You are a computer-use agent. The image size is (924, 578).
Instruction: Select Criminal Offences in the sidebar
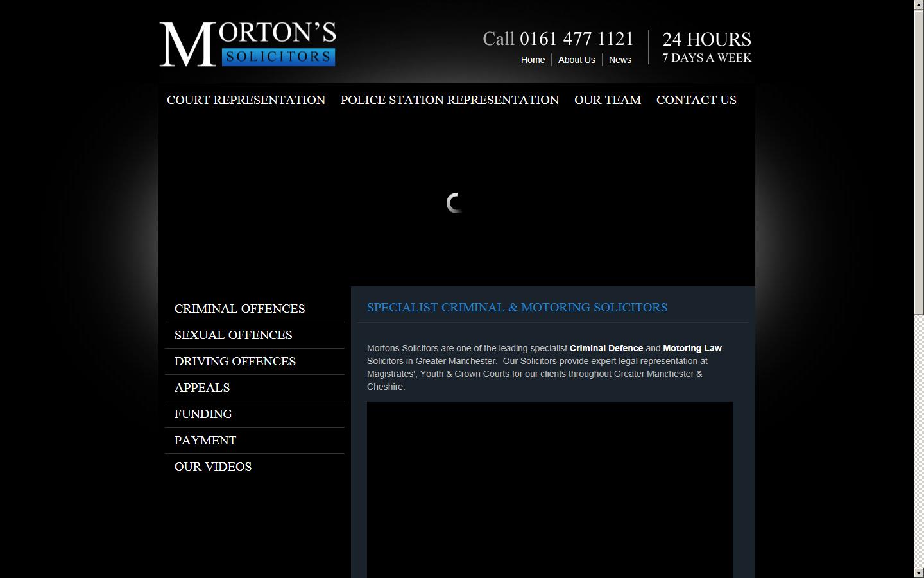[239, 309]
